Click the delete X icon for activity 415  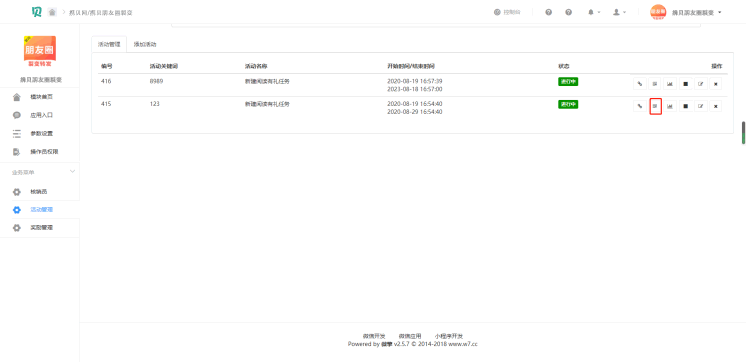point(716,106)
